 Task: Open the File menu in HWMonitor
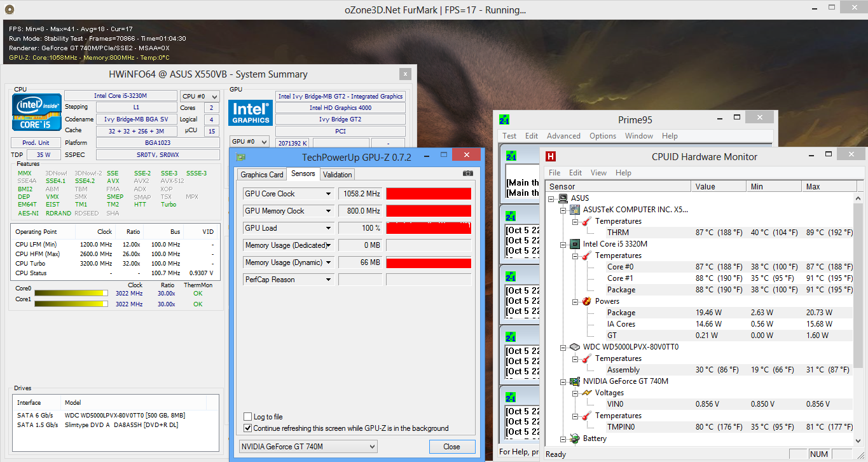(x=555, y=173)
